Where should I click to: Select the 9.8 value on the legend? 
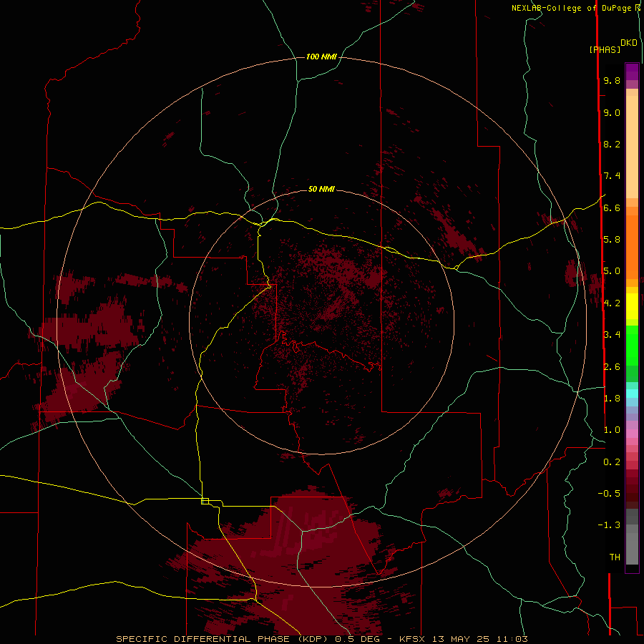click(x=612, y=81)
